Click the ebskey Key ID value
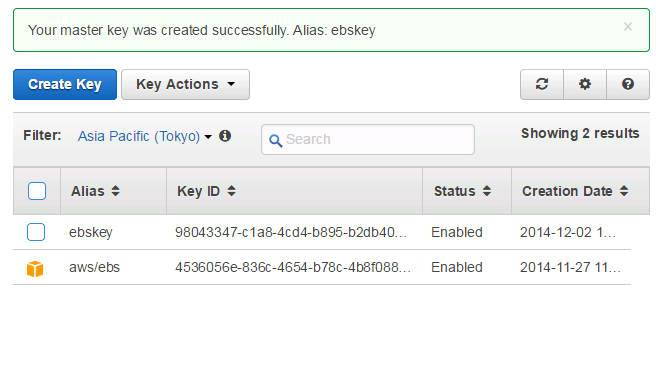The image size is (656, 375). pyautogui.click(x=291, y=232)
